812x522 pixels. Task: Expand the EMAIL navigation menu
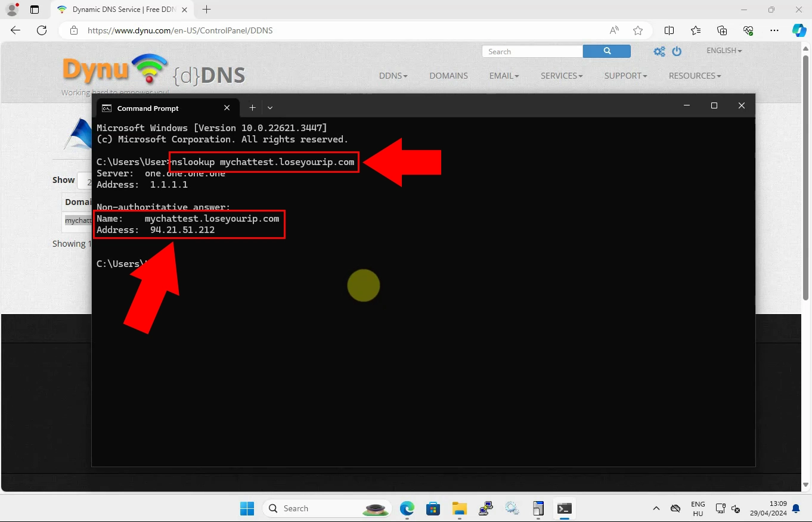click(x=504, y=76)
